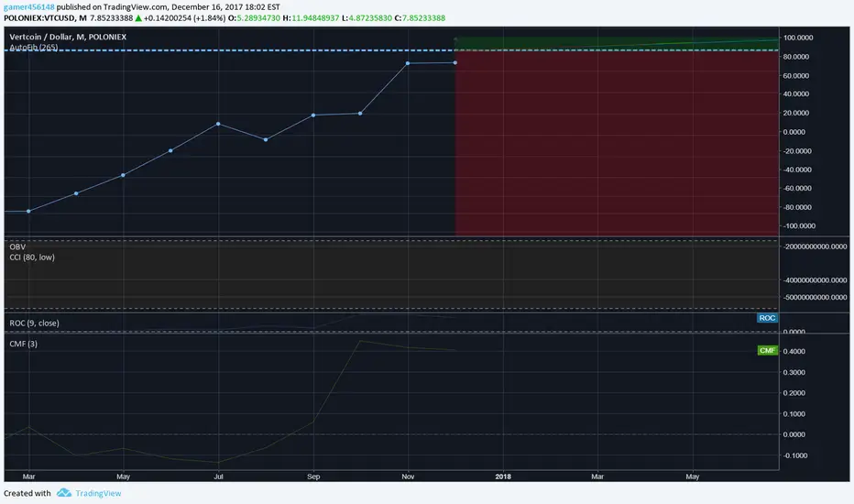Open the gamer456148 author profile link

(x=29, y=7)
